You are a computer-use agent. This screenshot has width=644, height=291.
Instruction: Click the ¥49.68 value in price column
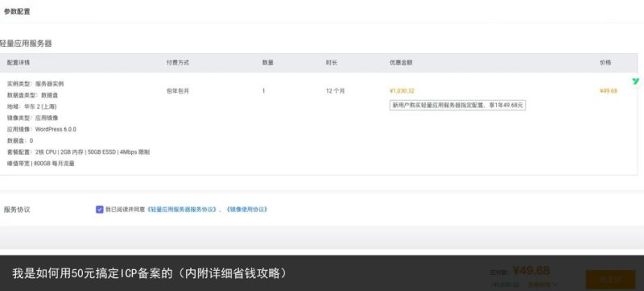[609, 91]
